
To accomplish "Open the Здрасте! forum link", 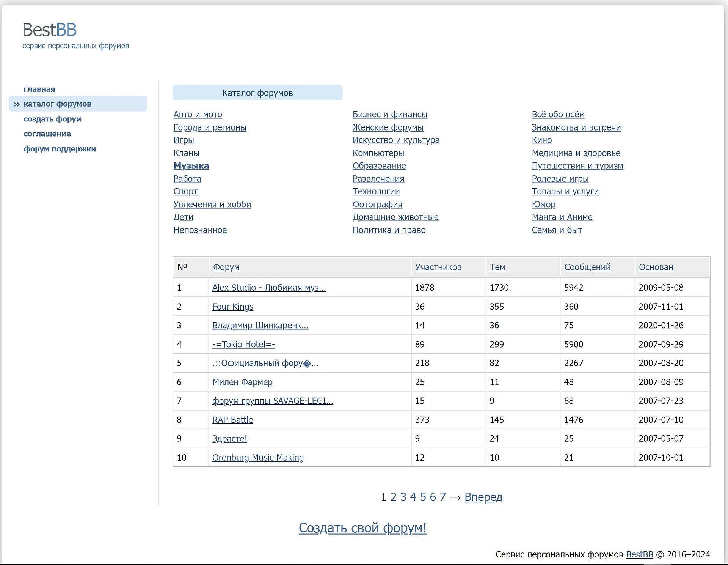I will coord(229,439).
